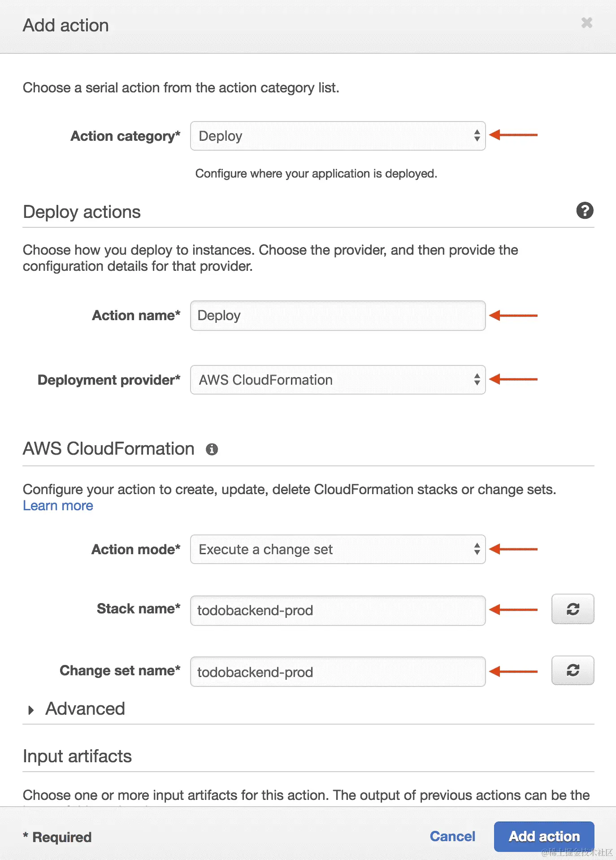Click the Action name text field

[x=338, y=316]
